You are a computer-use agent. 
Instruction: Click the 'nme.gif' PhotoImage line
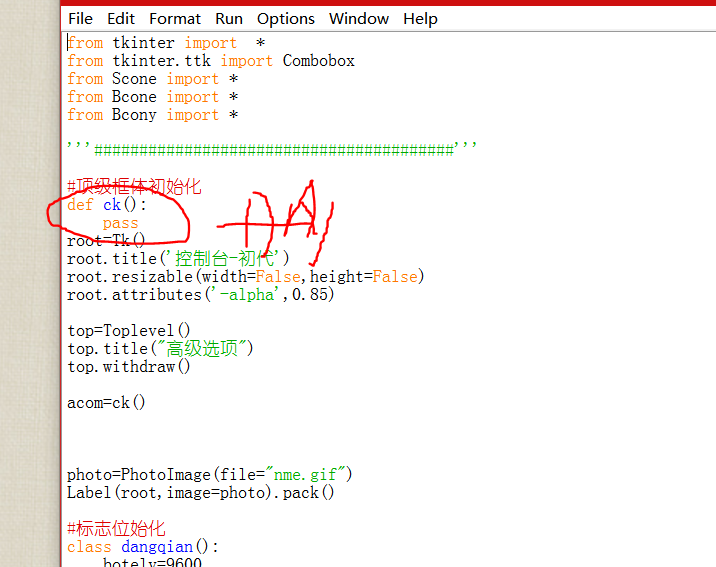[x=209, y=475]
